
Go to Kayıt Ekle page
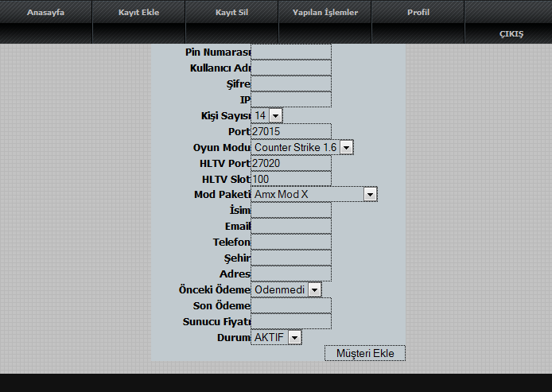(138, 13)
